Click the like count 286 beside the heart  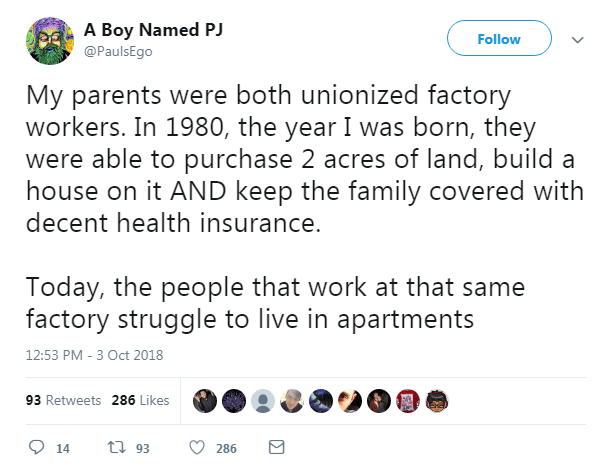coord(227,448)
